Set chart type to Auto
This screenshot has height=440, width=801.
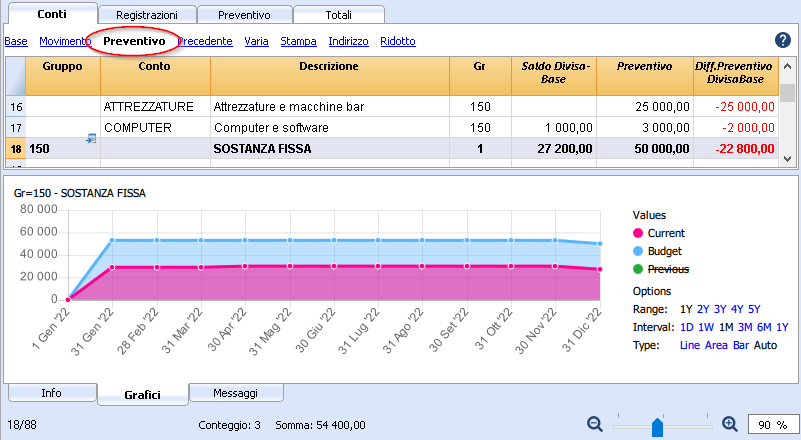pyautogui.click(x=765, y=345)
